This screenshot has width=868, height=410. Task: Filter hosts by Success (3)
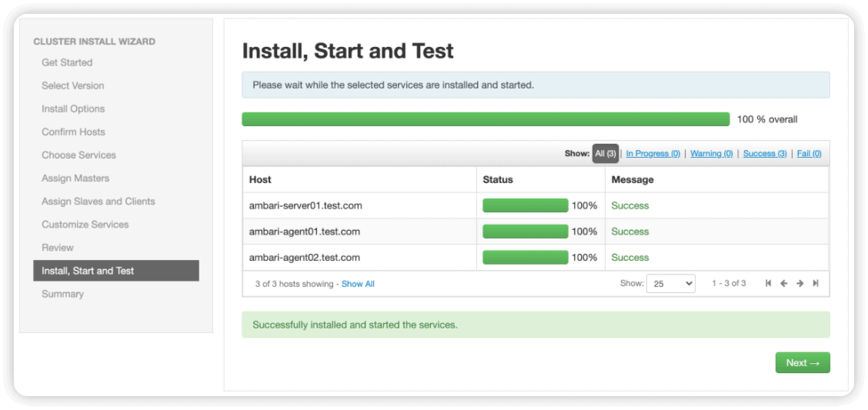[x=765, y=154]
